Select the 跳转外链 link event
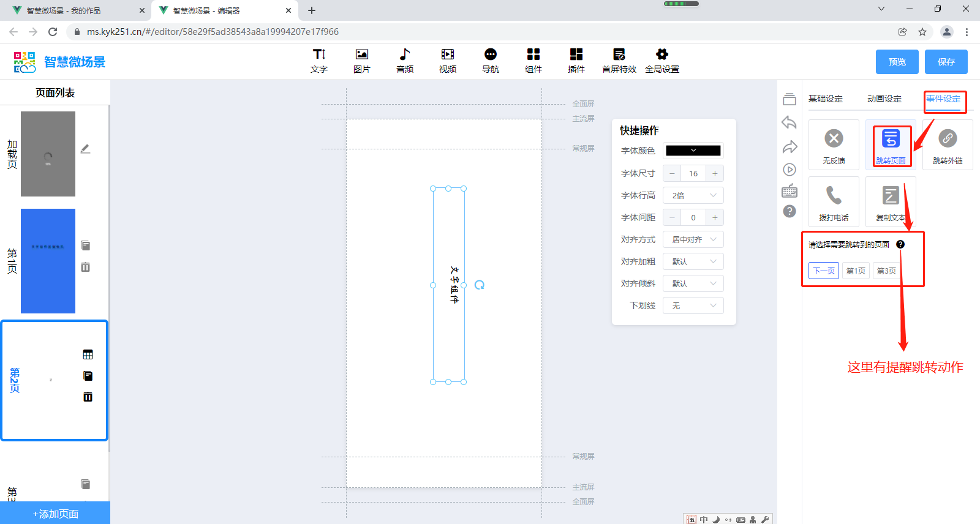The image size is (980, 524). coord(947,144)
